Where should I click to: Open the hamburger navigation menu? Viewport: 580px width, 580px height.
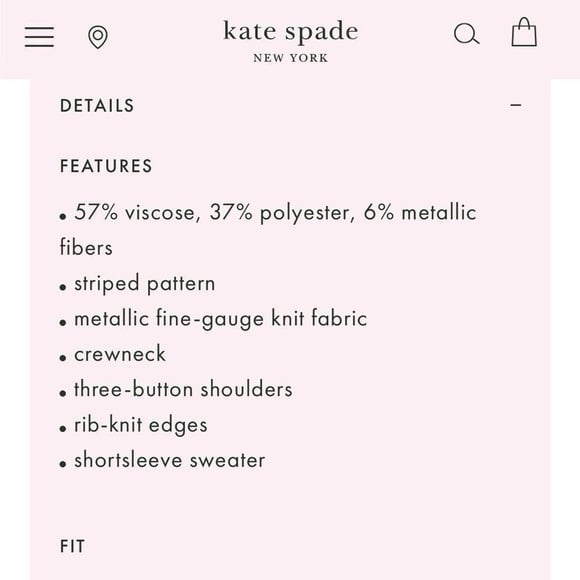[39, 37]
